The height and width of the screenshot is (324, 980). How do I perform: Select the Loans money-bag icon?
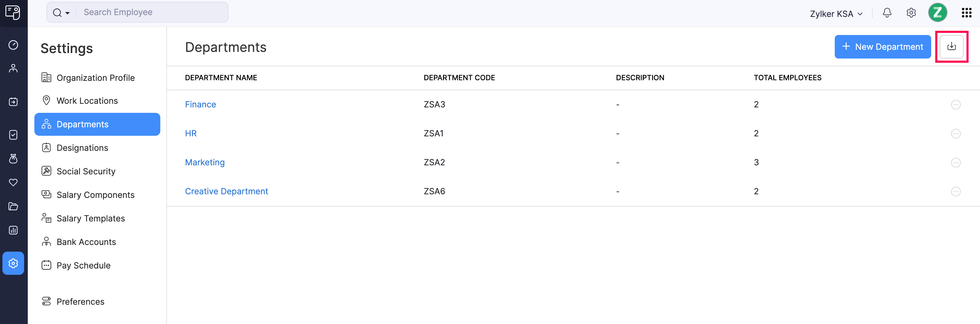point(13,159)
